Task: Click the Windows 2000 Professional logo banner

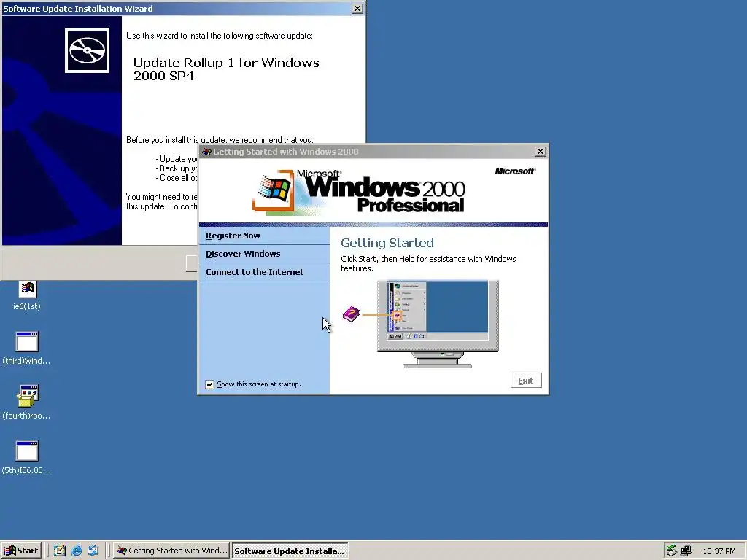Action: (x=359, y=192)
